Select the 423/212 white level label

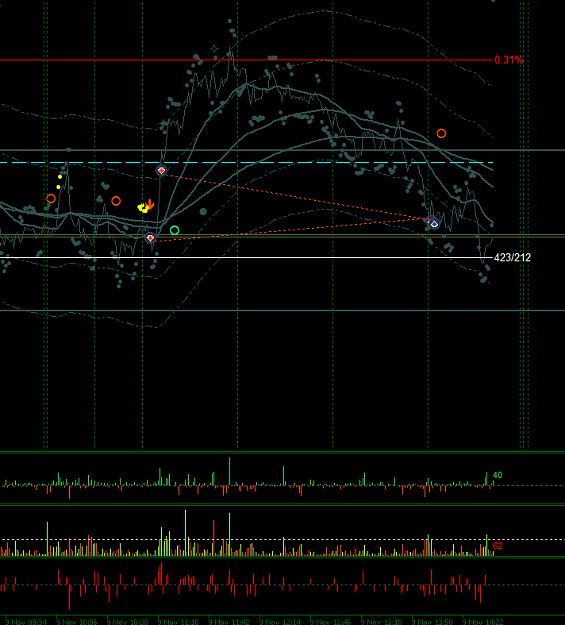pyautogui.click(x=512, y=257)
